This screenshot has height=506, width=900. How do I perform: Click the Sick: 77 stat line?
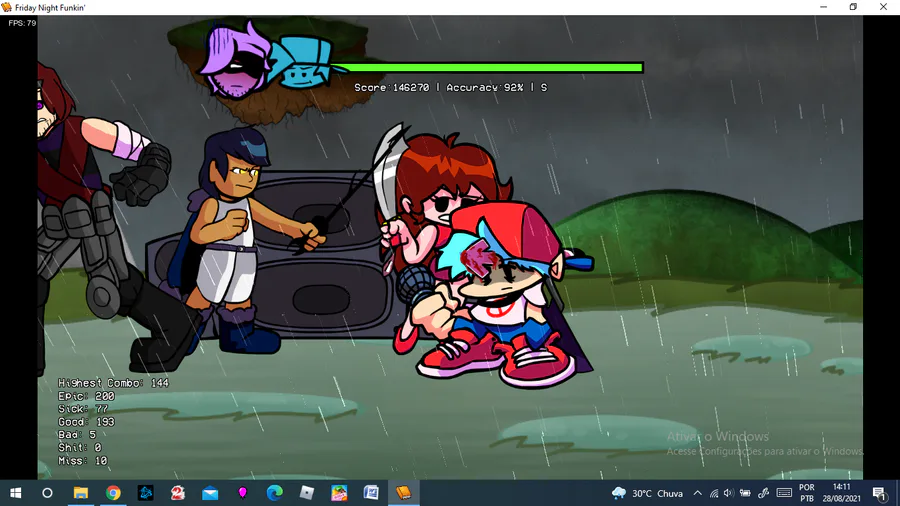click(x=83, y=408)
